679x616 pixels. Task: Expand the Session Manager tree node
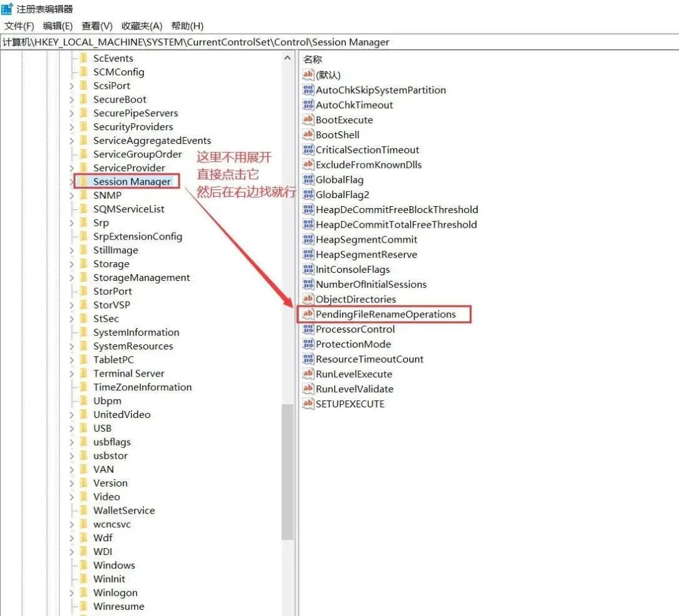click(71, 182)
